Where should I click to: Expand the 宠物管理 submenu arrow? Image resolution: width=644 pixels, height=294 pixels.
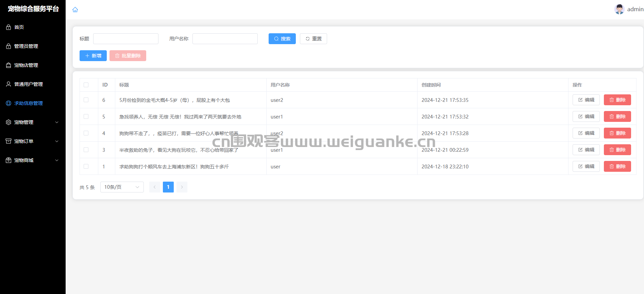57,122
